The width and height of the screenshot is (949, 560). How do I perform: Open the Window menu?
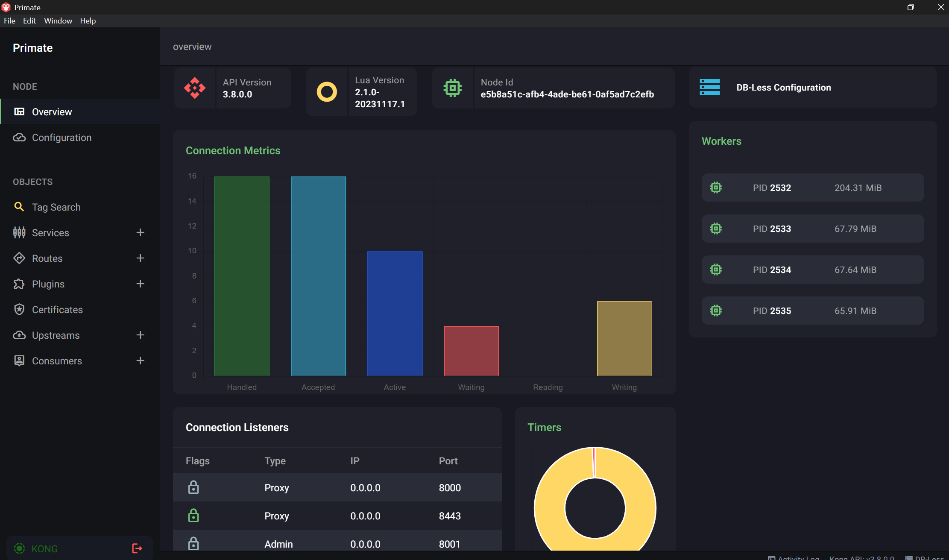(58, 21)
